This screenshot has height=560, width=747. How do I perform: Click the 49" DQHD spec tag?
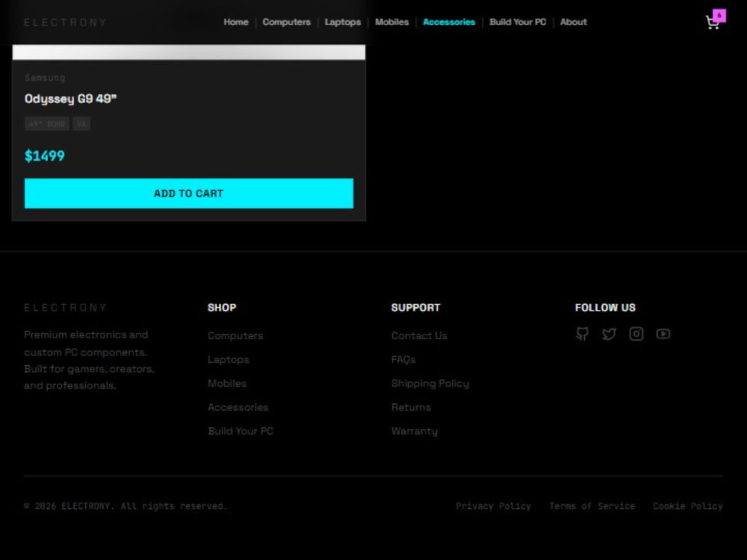[x=46, y=124]
